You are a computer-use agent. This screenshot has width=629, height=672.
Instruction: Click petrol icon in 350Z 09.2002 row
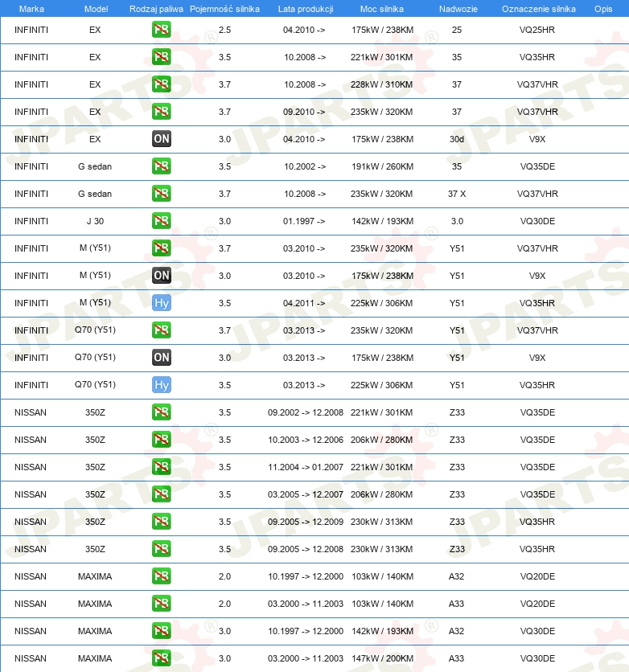(161, 412)
